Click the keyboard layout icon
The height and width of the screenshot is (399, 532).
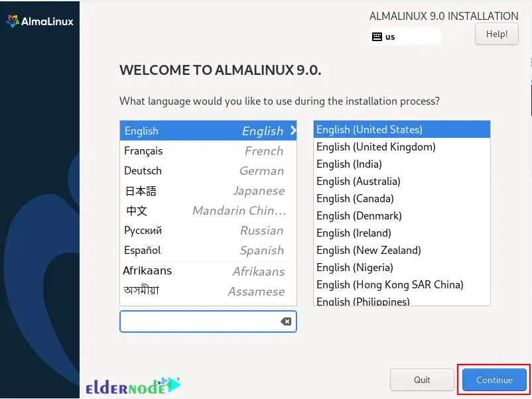[377, 36]
